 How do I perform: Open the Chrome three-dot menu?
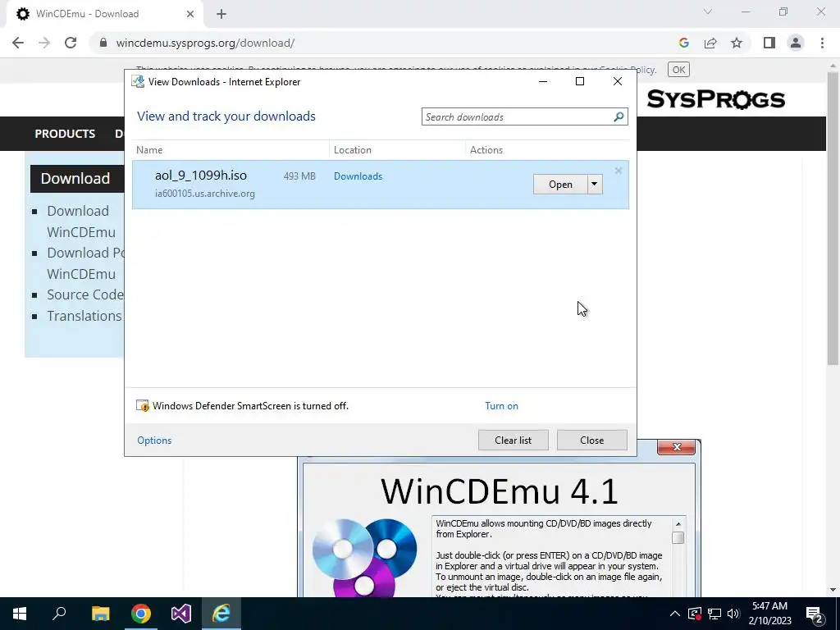click(822, 43)
